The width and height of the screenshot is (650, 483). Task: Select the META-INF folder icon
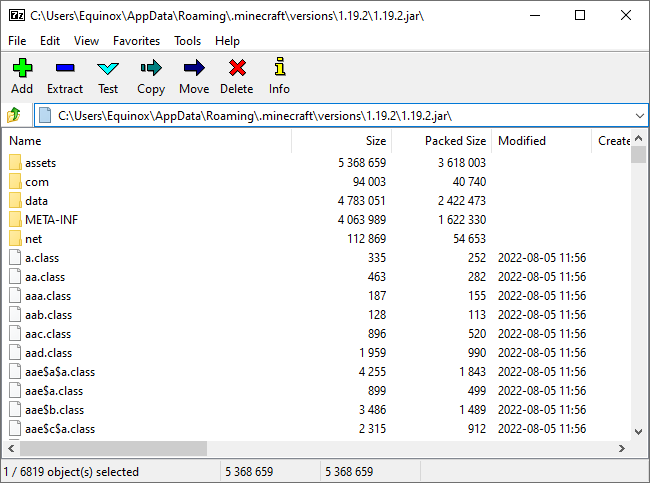15,220
